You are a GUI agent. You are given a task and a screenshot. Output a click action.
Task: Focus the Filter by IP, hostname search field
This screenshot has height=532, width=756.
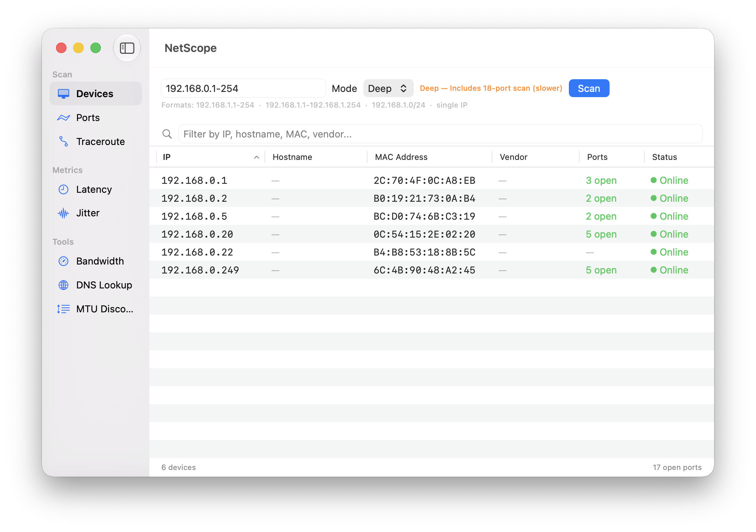coord(440,134)
